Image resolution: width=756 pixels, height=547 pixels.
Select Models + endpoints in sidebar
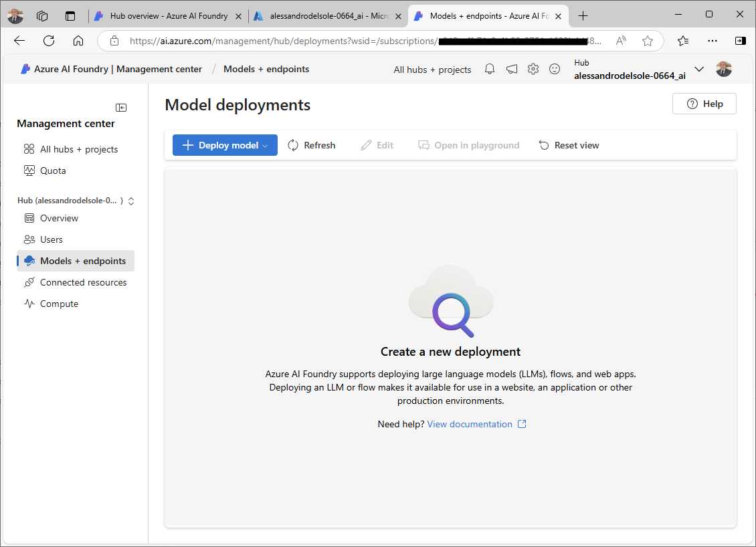[76, 261]
